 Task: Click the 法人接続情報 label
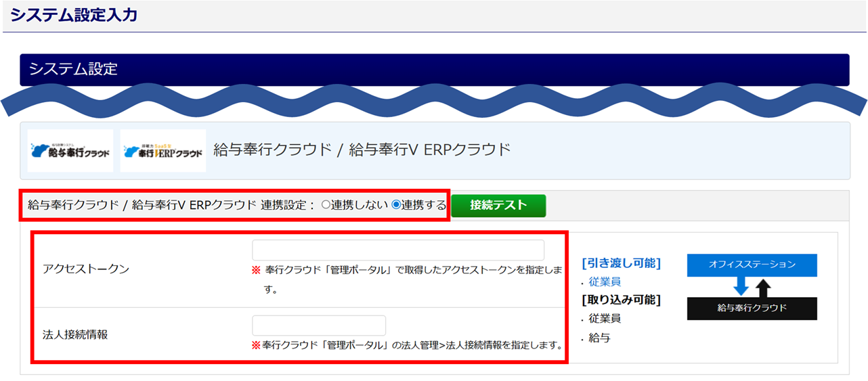pyautogui.click(x=75, y=334)
